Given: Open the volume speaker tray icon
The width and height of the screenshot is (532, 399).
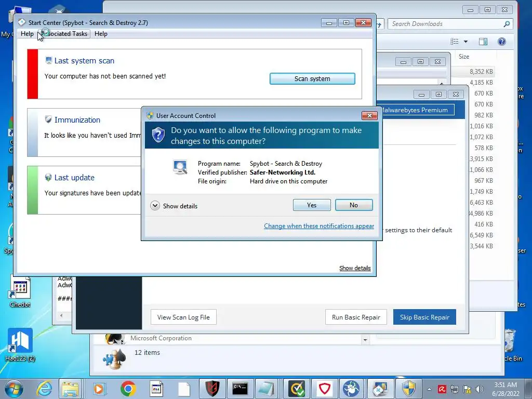Looking at the screenshot, I should pyautogui.click(x=479, y=389).
